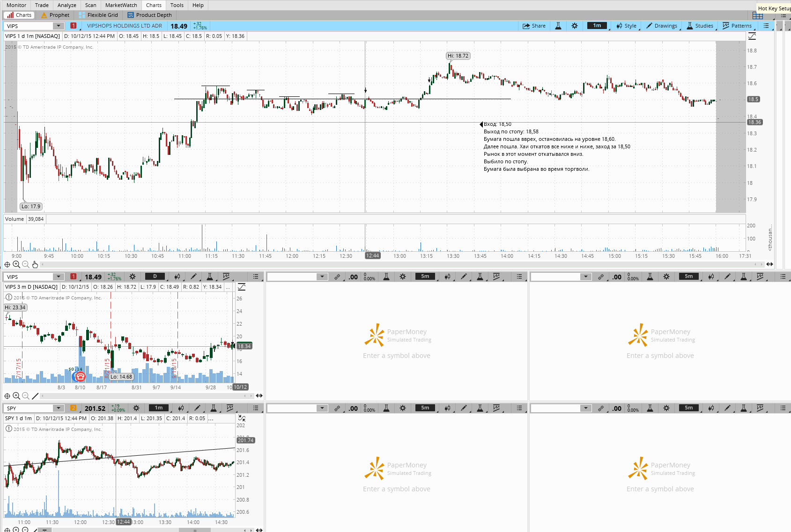Switch to the Scan tab

(90, 5)
